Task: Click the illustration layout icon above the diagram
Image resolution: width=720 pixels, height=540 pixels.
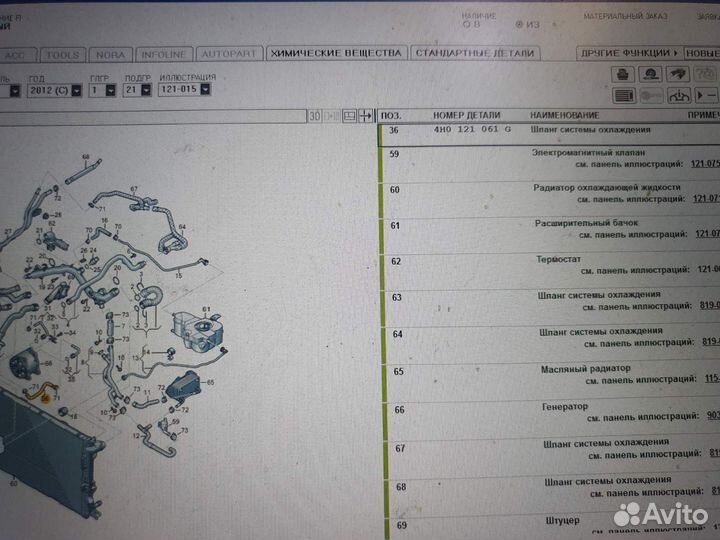Action: (349, 116)
